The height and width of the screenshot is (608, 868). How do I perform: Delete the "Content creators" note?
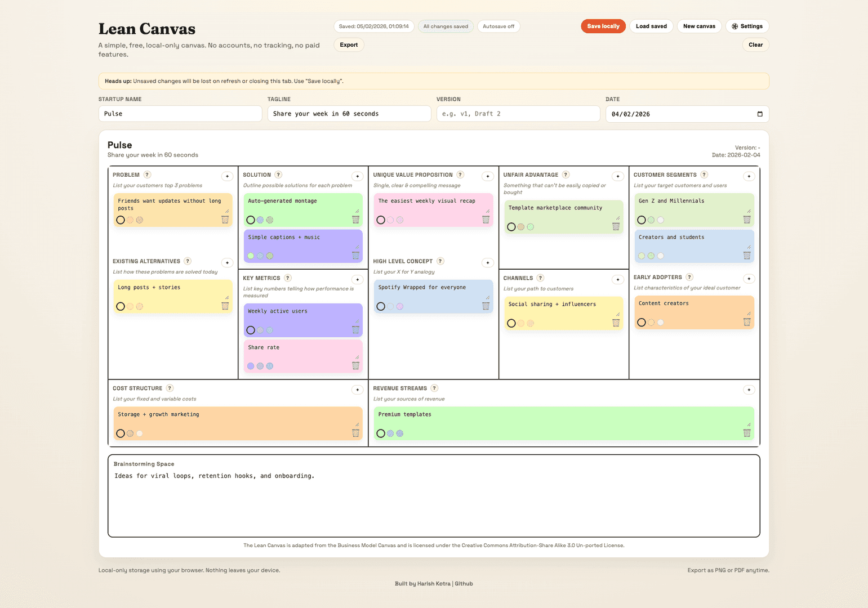pyautogui.click(x=747, y=321)
